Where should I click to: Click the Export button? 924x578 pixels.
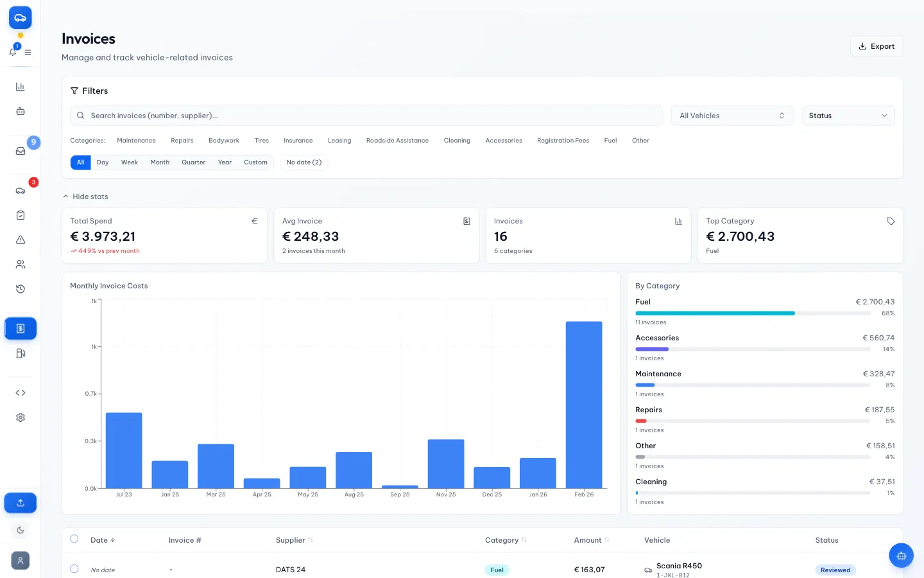coord(877,46)
